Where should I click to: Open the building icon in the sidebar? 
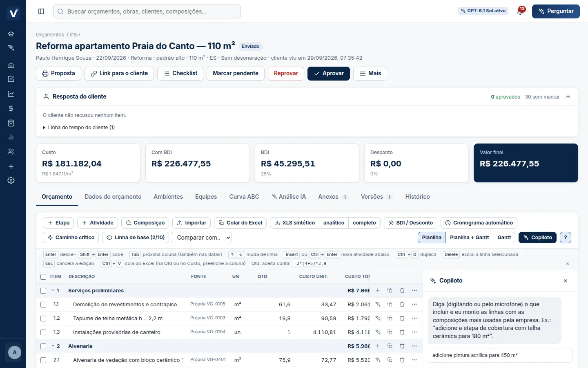point(11,65)
